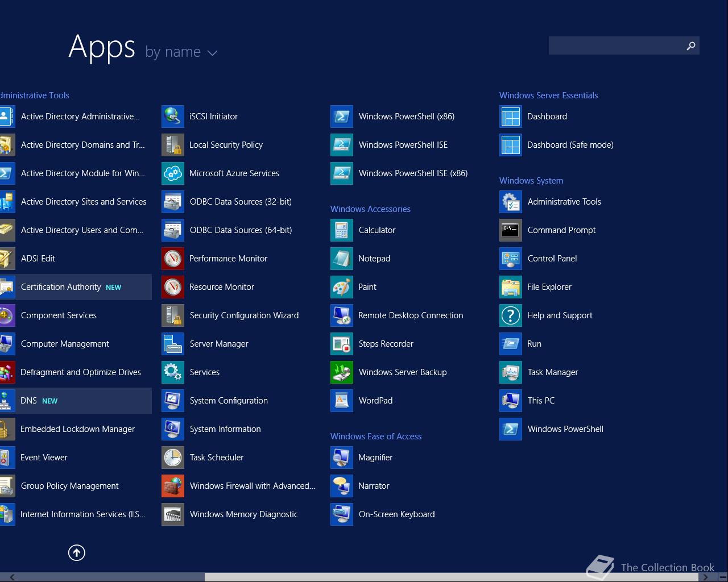Screen dimensions: 728x582
Task: Open Task Scheduler clock icon
Action: (x=173, y=458)
